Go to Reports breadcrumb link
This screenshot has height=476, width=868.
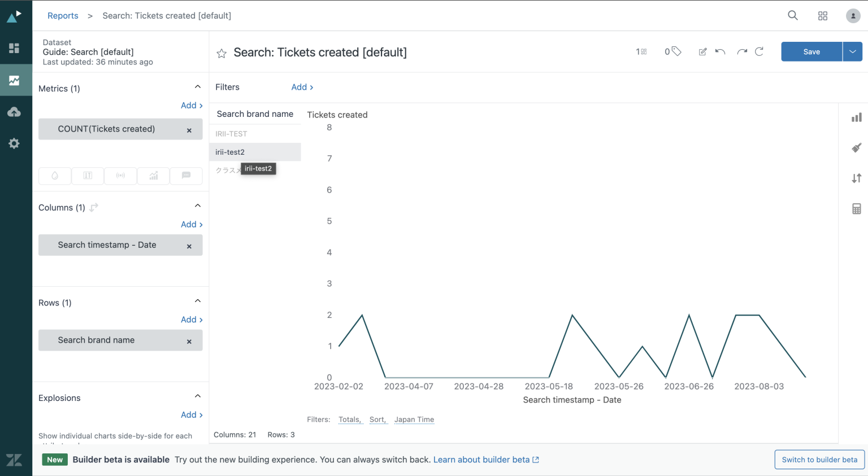coord(63,16)
